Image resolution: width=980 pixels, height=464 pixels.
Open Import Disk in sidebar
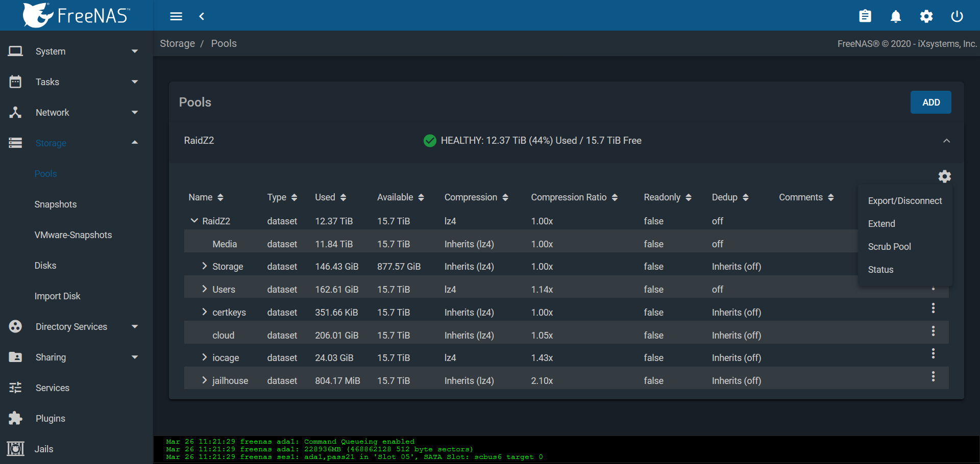click(57, 296)
